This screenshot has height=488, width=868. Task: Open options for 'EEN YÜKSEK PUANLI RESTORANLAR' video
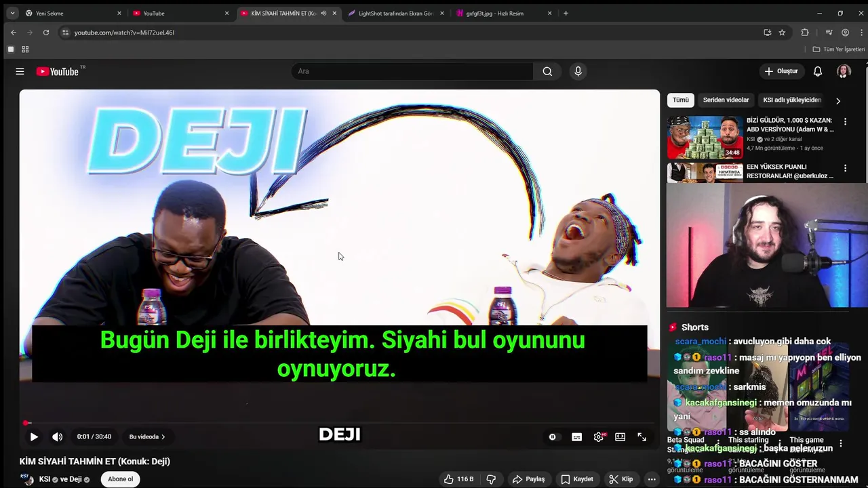tap(845, 168)
